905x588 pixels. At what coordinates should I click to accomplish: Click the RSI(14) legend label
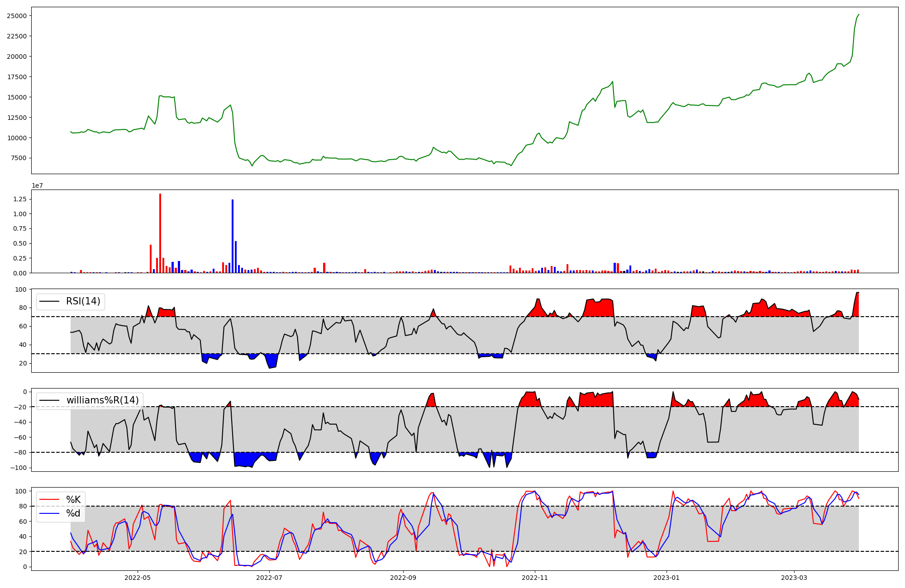(83, 301)
